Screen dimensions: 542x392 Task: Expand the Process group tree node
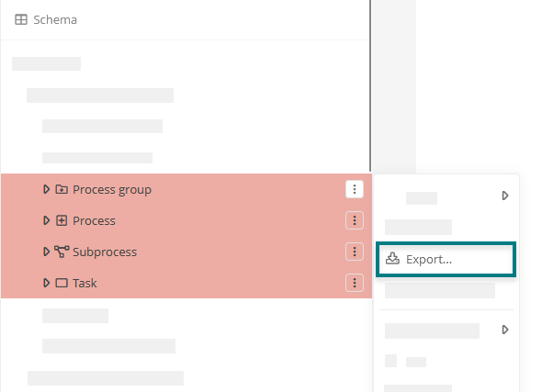[x=46, y=189]
